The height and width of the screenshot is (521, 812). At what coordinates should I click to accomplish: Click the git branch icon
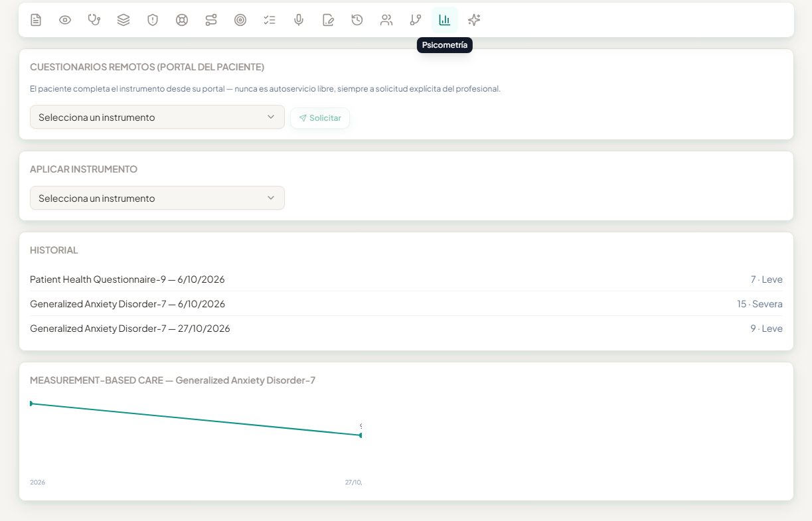[x=416, y=20]
